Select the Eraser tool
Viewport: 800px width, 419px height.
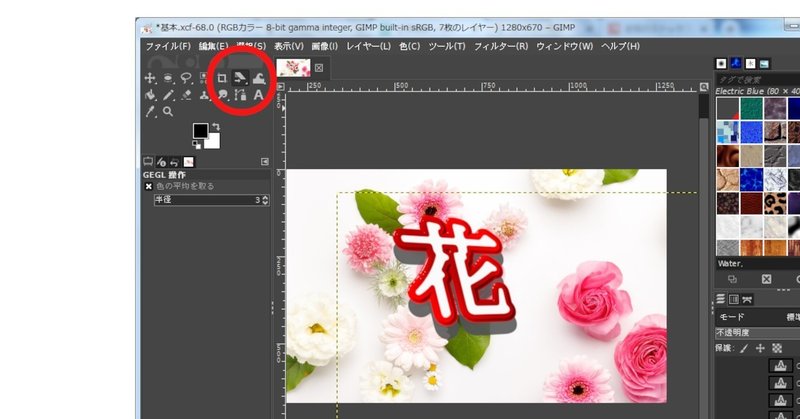(x=186, y=95)
